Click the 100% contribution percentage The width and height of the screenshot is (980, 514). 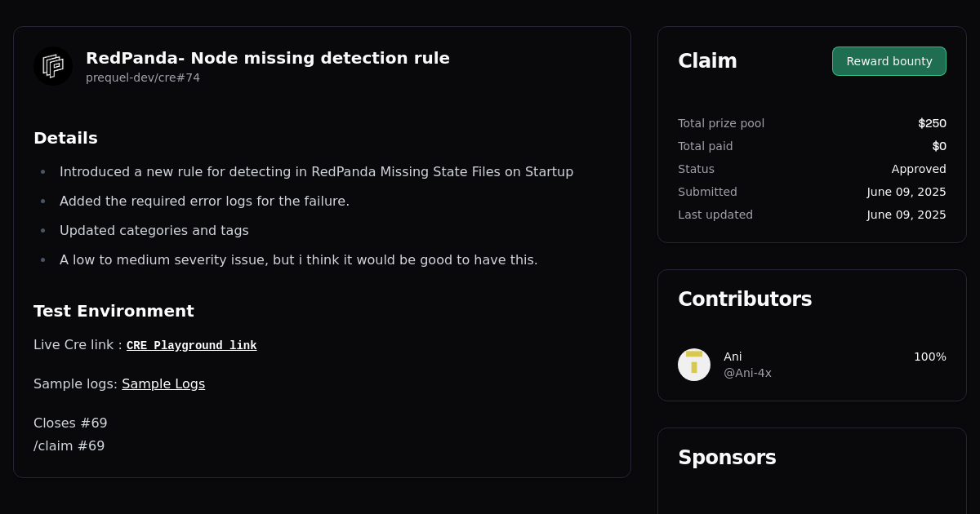click(931, 357)
